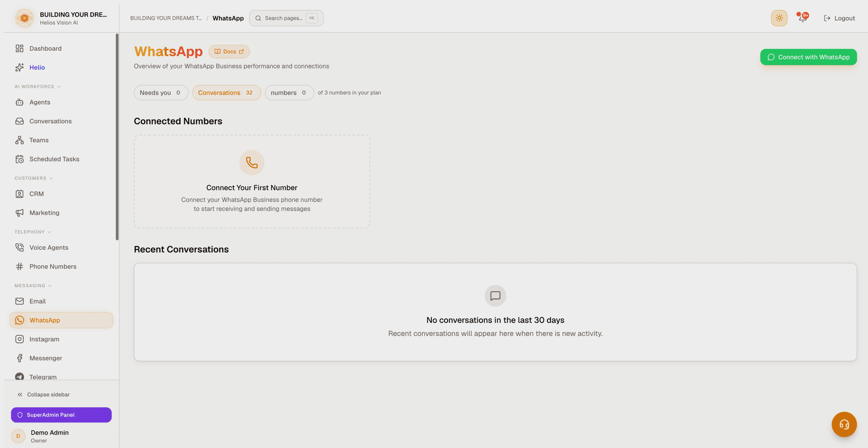The image size is (868, 448).
Task: Click the phone icon in Connect Your First Number card
Action: (252, 163)
